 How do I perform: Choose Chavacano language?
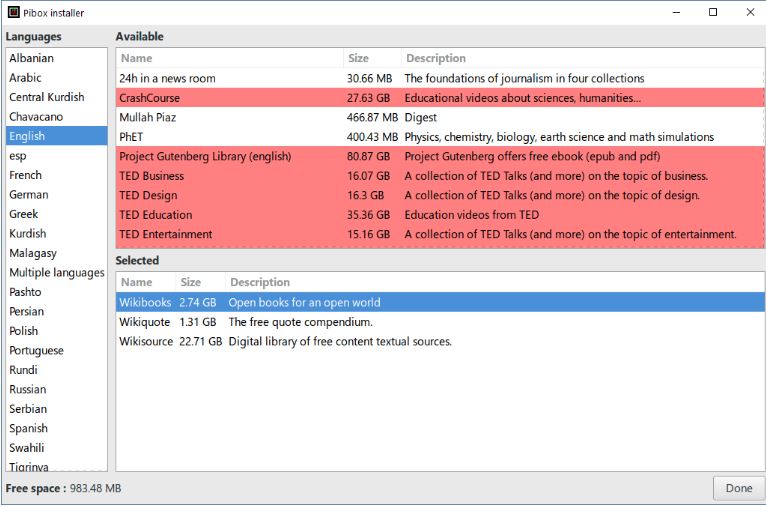click(x=57, y=117)
